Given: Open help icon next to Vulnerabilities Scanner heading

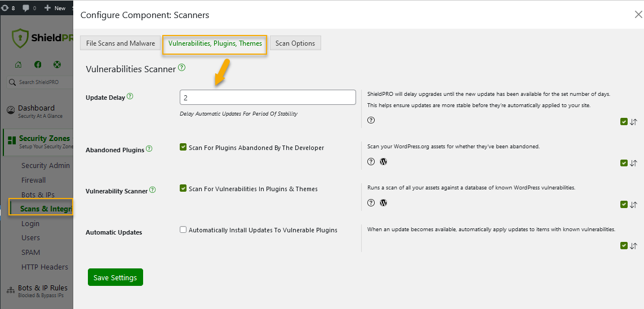Looking at the screenshot, I should point(181,68).
